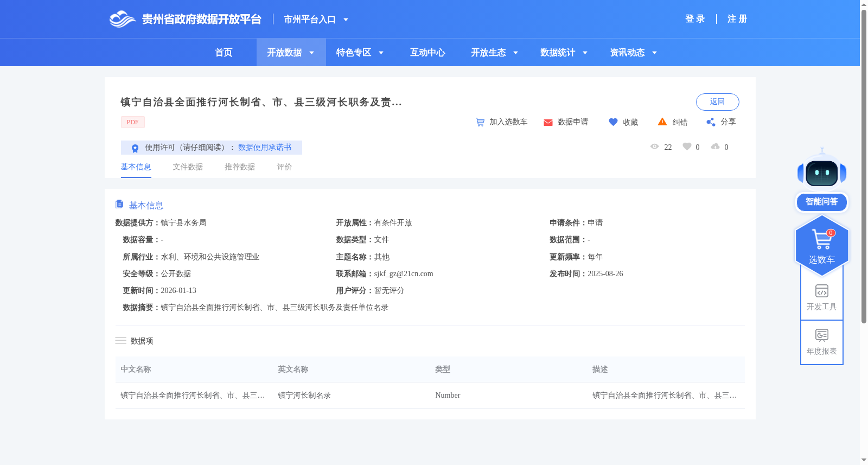The height and width of the screenshot is (465, 868).
Task: Click the blue heart 收藏 icon
Action: click(613, 122)
